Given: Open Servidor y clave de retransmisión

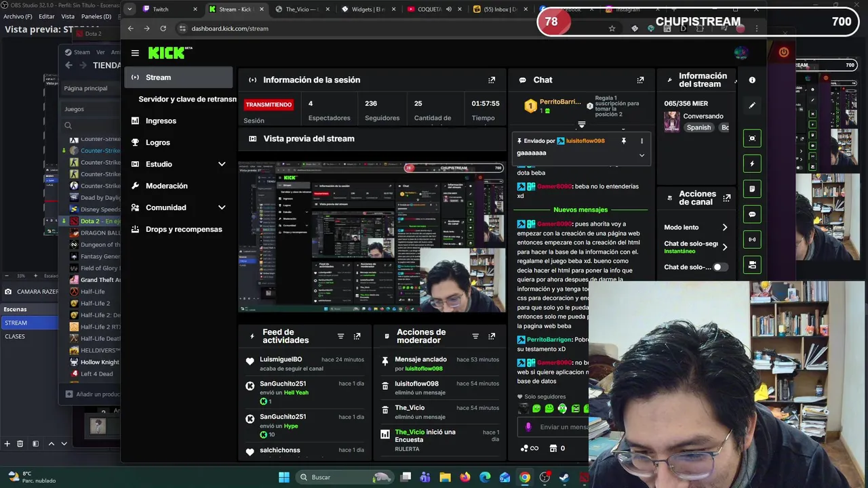Looking at the screenshot, I should point(187,99).
